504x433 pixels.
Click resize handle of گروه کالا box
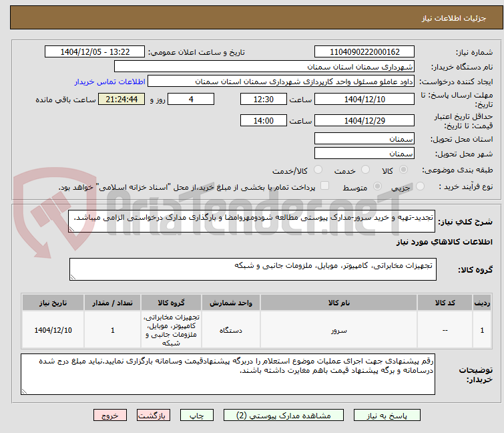click(x=73, y=277)
